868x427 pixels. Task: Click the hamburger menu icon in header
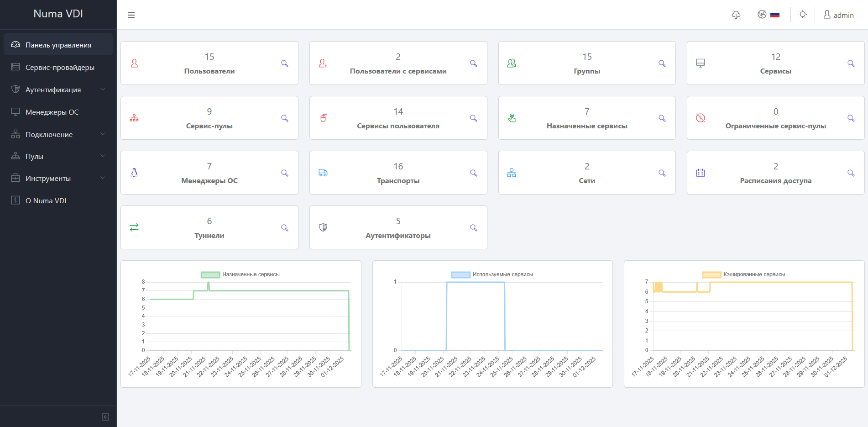(131, 15)
